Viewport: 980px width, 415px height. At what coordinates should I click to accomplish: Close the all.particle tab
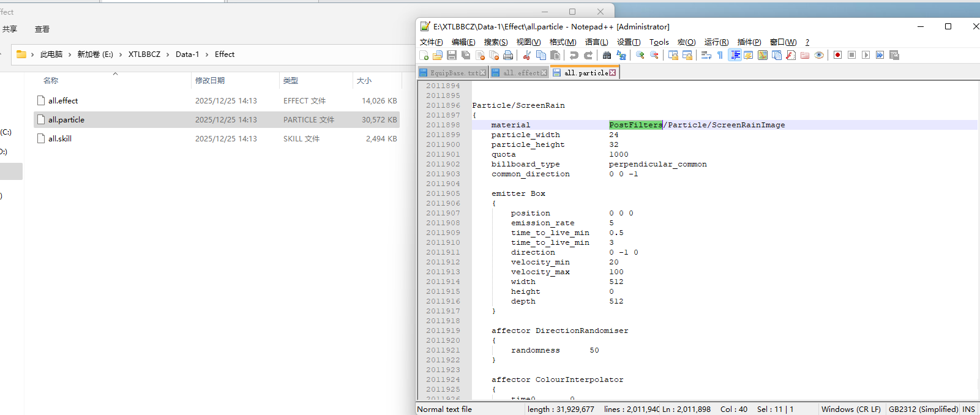click(x=613, y=73)
